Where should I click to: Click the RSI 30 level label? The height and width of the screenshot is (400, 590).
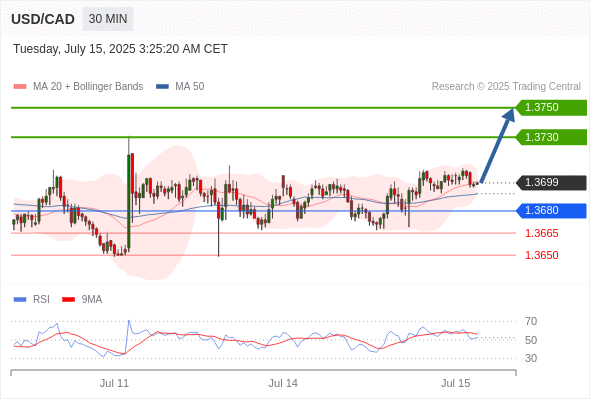coord(531,358)
